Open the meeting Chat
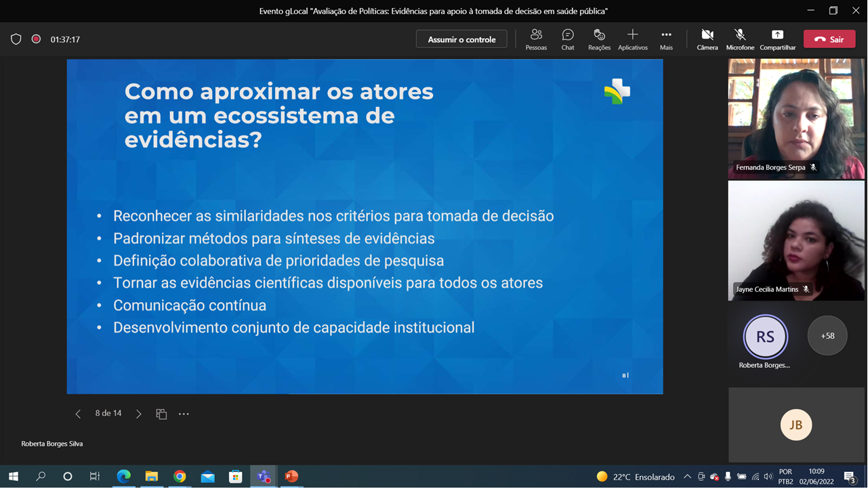 coord(568,39)
